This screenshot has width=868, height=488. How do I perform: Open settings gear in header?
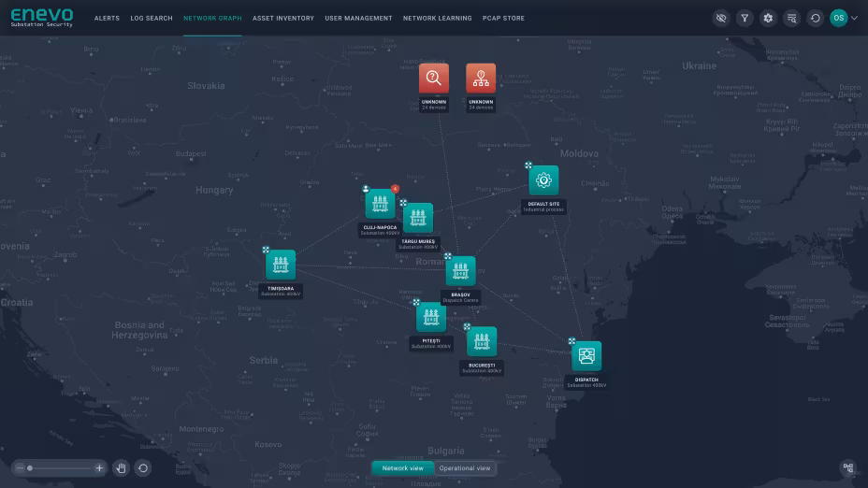click(x=768, y=19)
